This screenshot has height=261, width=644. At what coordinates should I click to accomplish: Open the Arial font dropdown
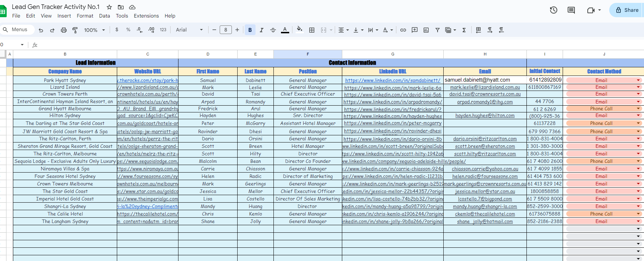[190, 30]
